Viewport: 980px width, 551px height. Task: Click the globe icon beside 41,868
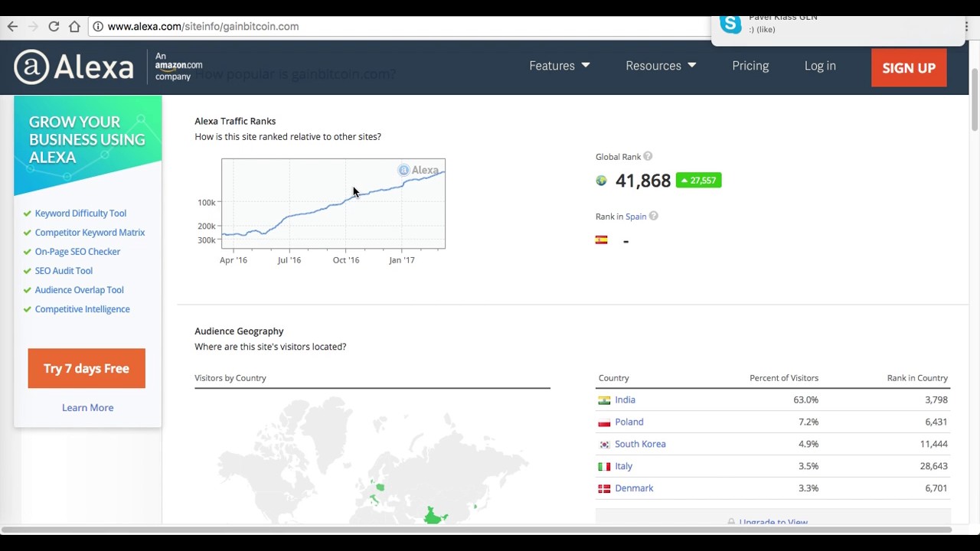[x=601, y=181]
